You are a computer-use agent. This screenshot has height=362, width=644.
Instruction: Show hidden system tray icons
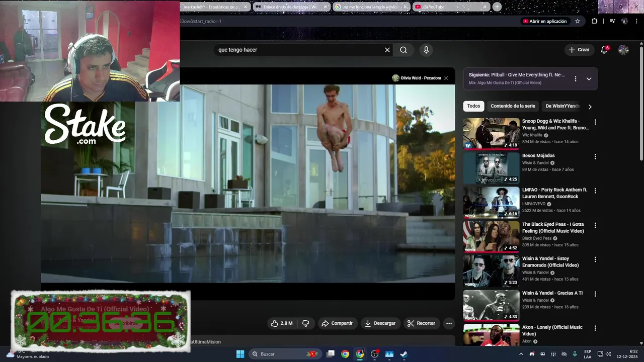pyautogui.click(x=521, y=354)
